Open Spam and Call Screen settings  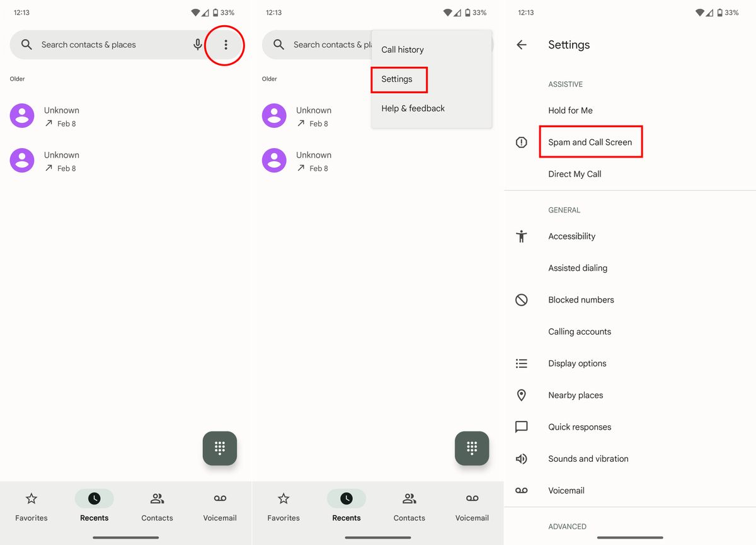[590, 142]
